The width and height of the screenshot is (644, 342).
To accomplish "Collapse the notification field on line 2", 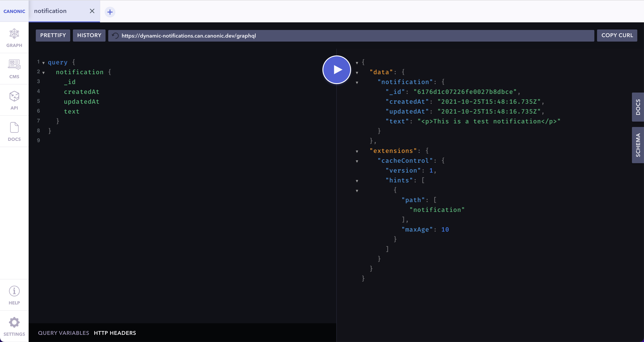I will [44, 73].
